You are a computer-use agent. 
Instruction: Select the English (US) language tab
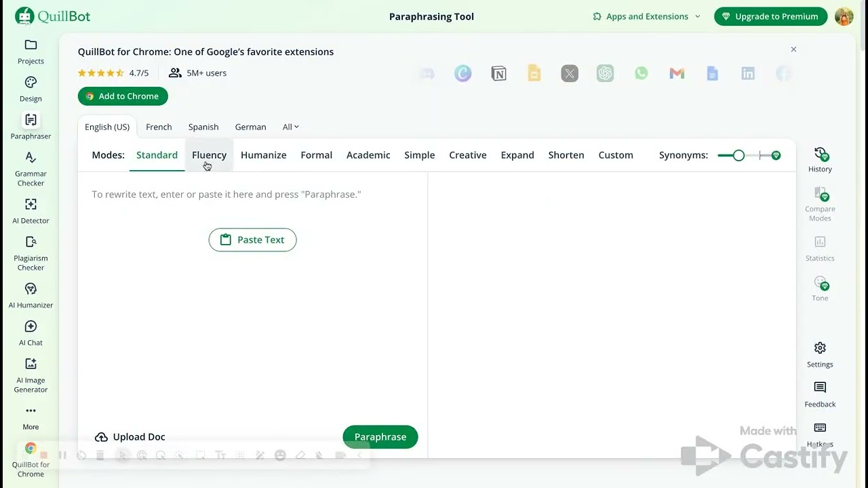[107, 127]
